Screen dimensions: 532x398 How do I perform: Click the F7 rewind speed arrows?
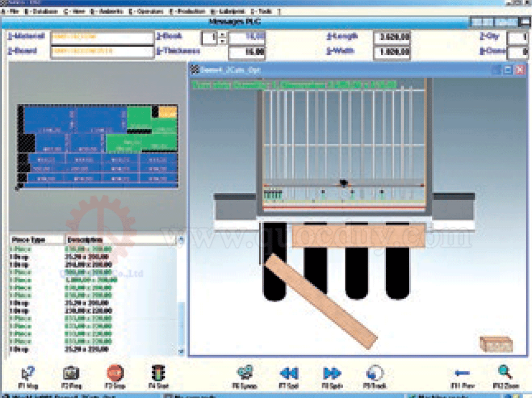pyautogui.click(x=288, y=372)
